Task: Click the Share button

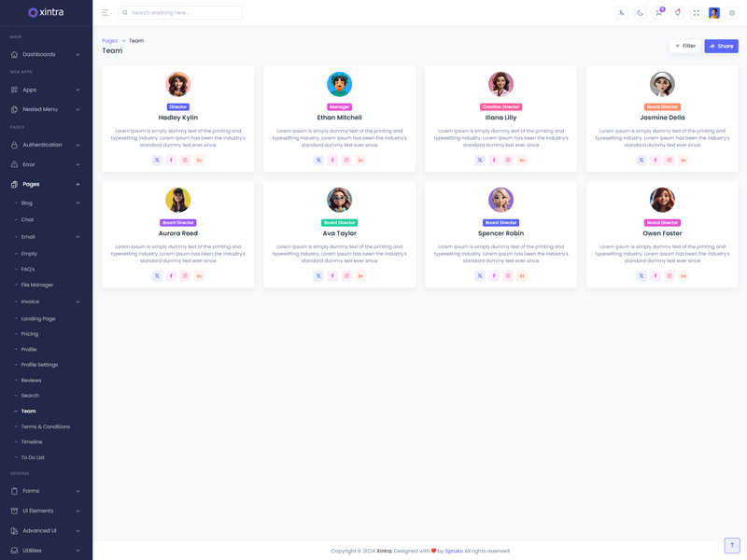Action: tap(721, 46)
